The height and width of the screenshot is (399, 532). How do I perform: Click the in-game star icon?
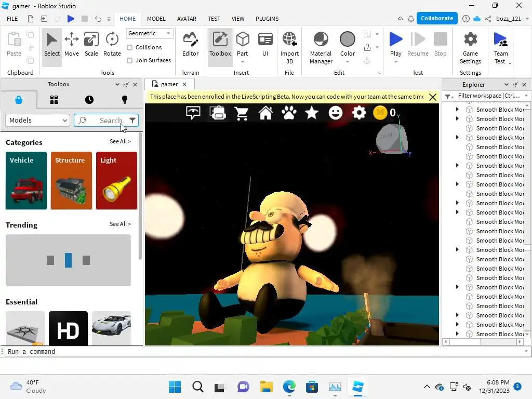click(312, 113)
